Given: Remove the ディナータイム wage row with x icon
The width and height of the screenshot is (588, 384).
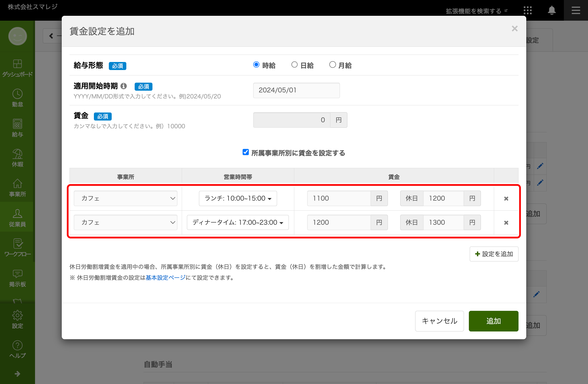Looking at the screenshot, I should (506, 223).
